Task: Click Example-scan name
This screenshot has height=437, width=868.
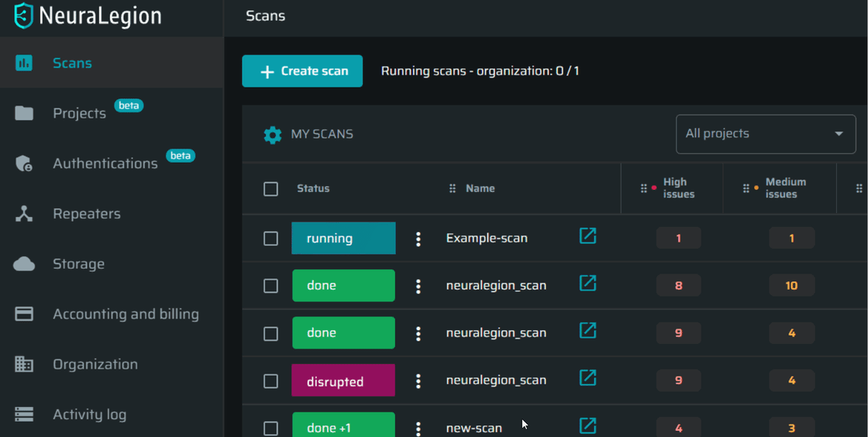Action: 487,239
